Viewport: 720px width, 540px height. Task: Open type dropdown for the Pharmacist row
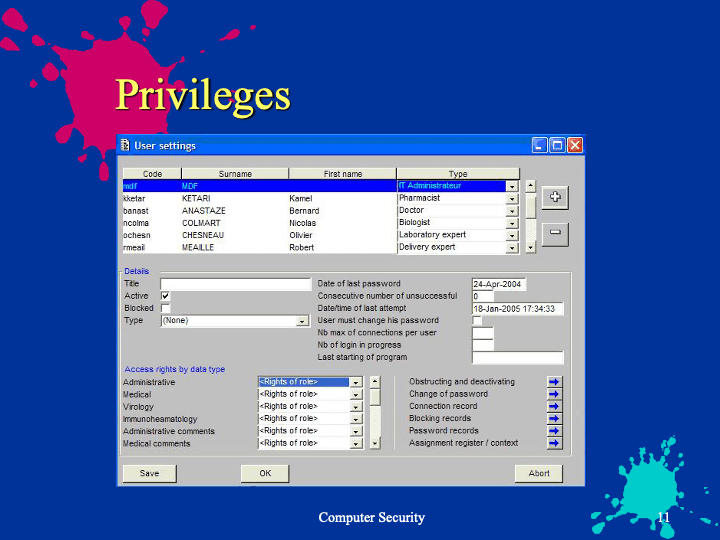pyautogui.click(x=512, y=198)
